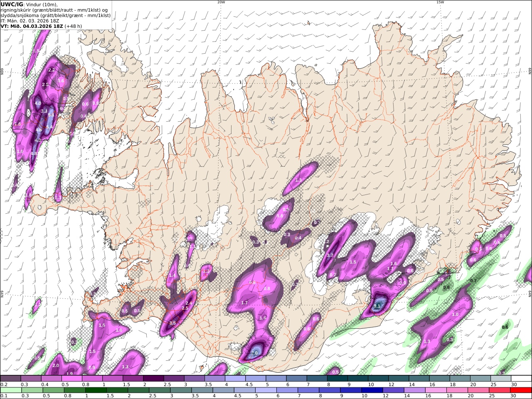
Task: Click the '3.3' precipitation value on the map
Action: [44, 111]
